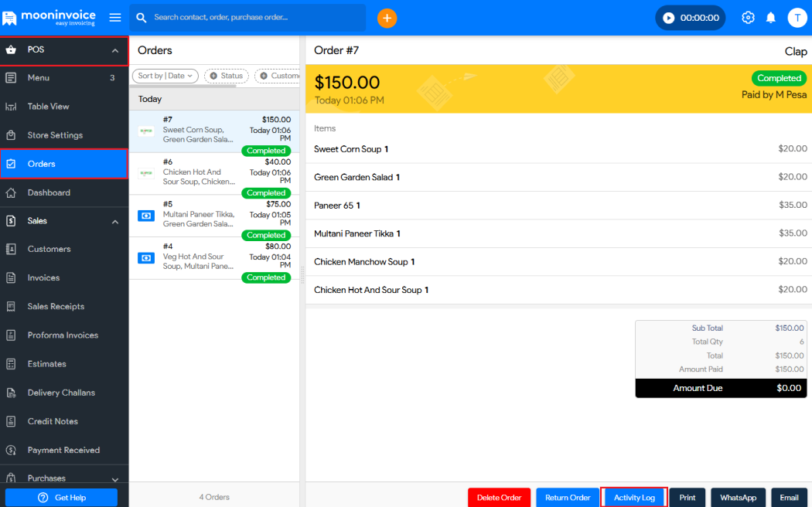Select order #5 in orders list
Screen dimensions: 812x507
tap(213, 216)
